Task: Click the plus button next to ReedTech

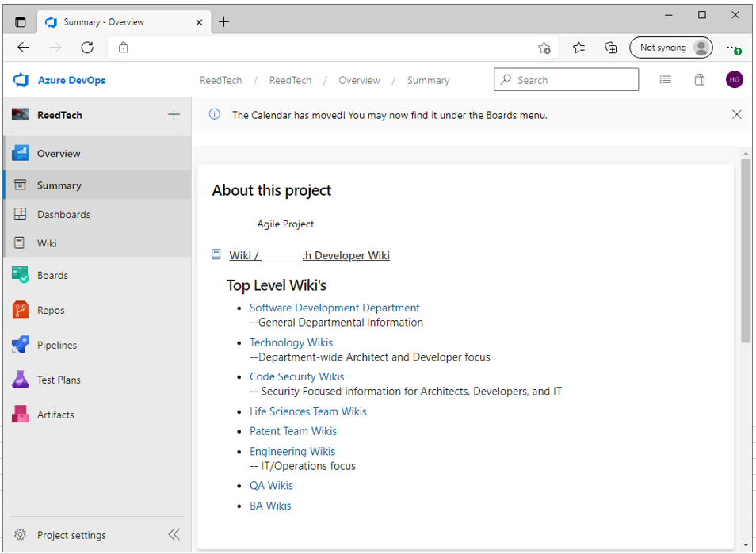Action: point(174,114)
